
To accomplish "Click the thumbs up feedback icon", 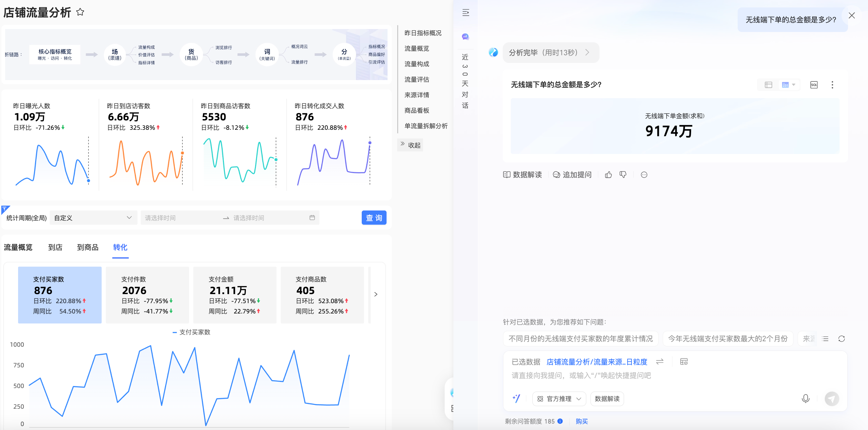I will click(x=608, y=175).
